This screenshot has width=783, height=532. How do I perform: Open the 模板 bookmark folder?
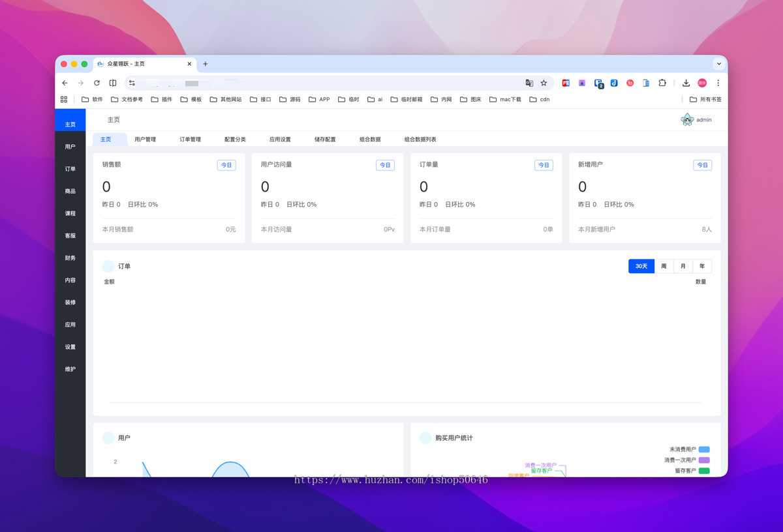191,100
